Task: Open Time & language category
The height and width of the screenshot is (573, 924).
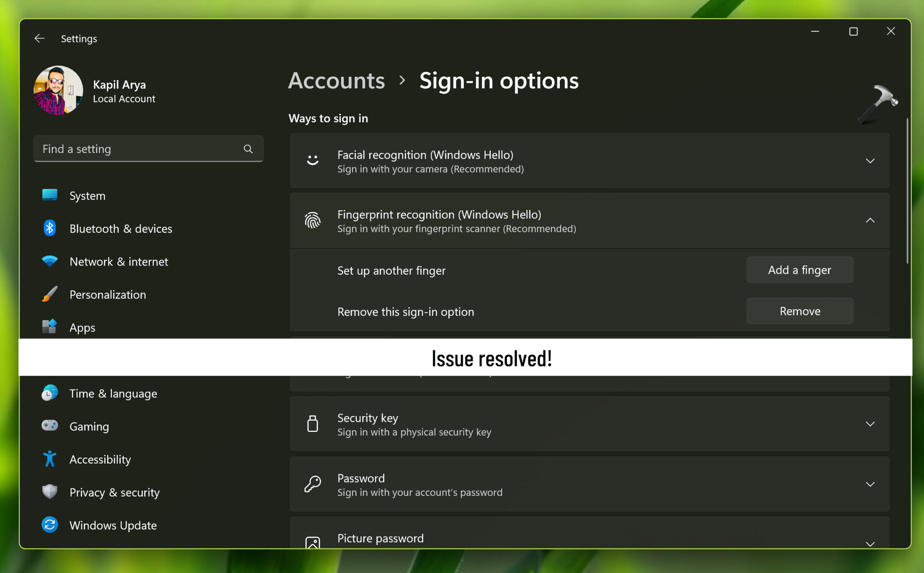Action: pos(113,393)
